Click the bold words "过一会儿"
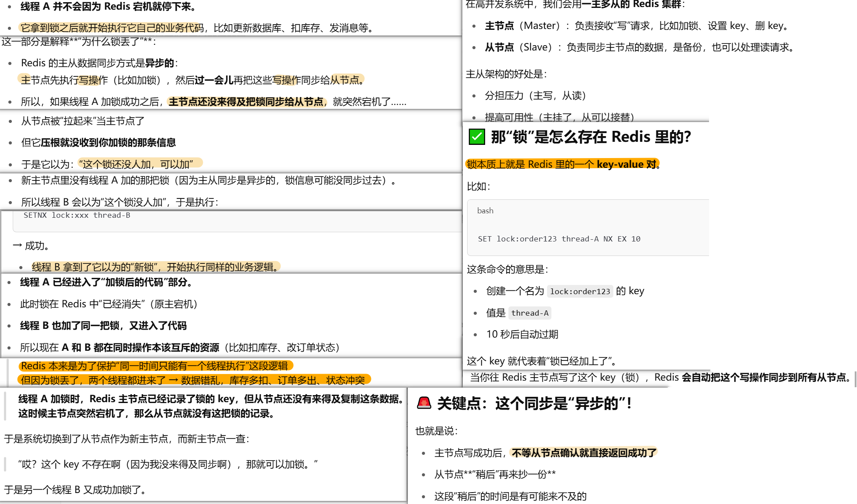 pyautogui.click(x=214, y=80)
